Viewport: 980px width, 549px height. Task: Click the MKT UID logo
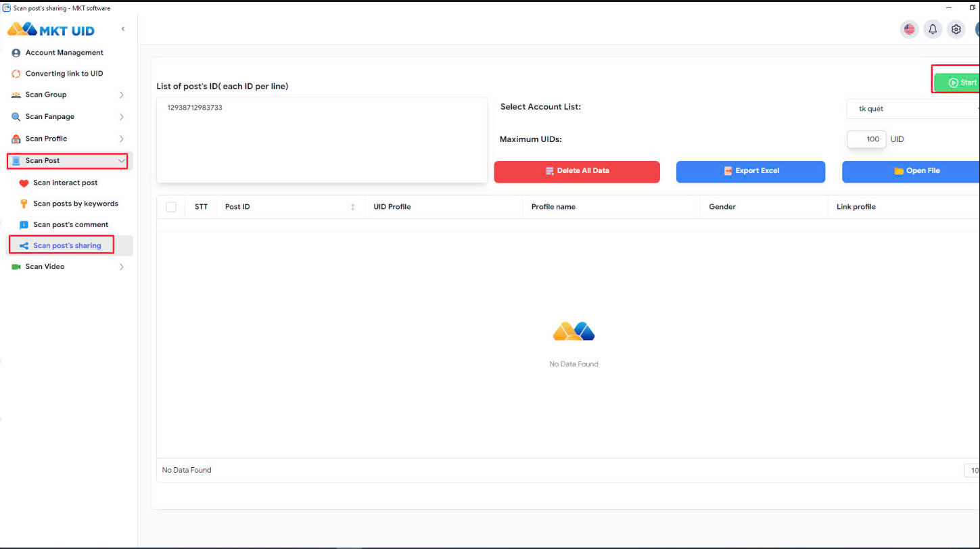pyautogui.click(x=51, y=30)
